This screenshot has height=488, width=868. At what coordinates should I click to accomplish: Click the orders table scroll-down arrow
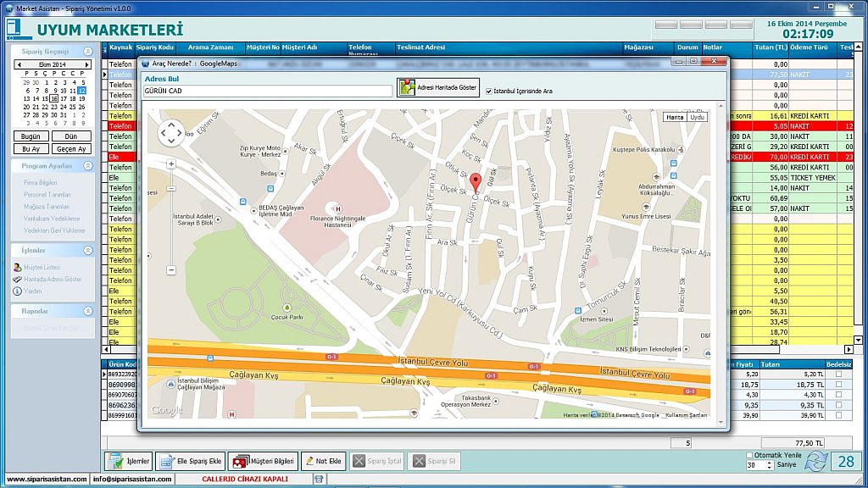point(858,341)
